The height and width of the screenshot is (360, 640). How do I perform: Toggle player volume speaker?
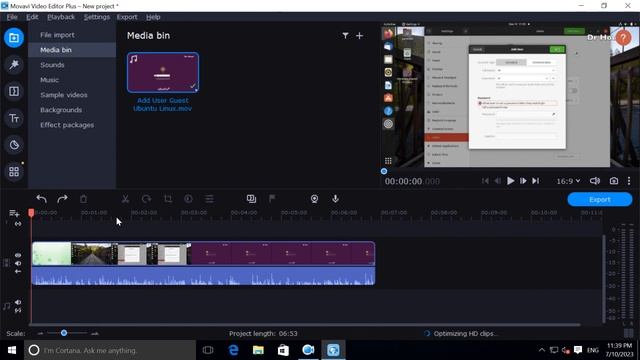click(x=595, y=181)
